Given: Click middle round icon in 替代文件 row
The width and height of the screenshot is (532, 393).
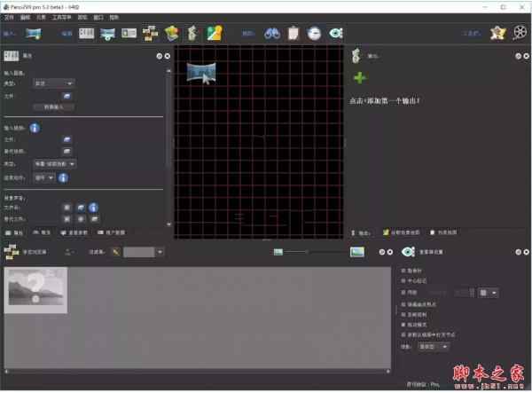Looking at the screenshot, I should [81, 219].
